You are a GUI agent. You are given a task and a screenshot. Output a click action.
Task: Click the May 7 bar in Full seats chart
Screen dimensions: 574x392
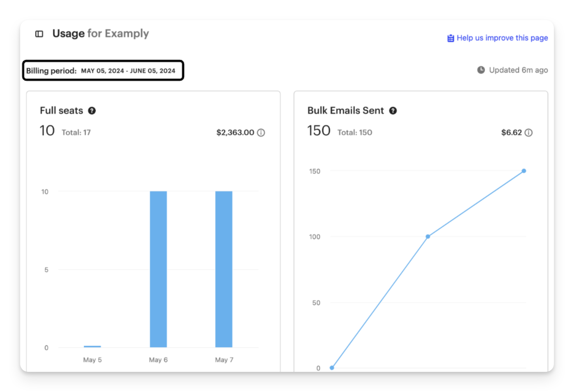(x=224, y=269)
